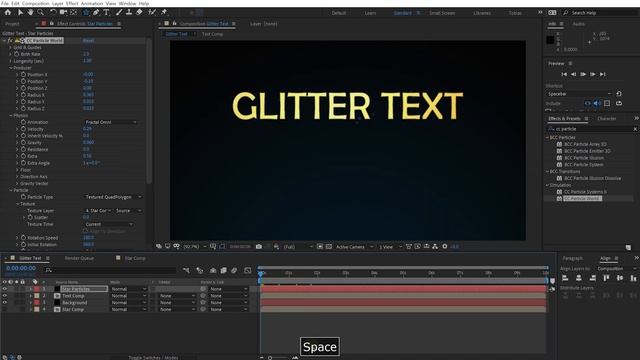Open Particle Type dropdown Textured QuadPolygon
The width and height of the screenshot is (640, 360).
(113, 197)
